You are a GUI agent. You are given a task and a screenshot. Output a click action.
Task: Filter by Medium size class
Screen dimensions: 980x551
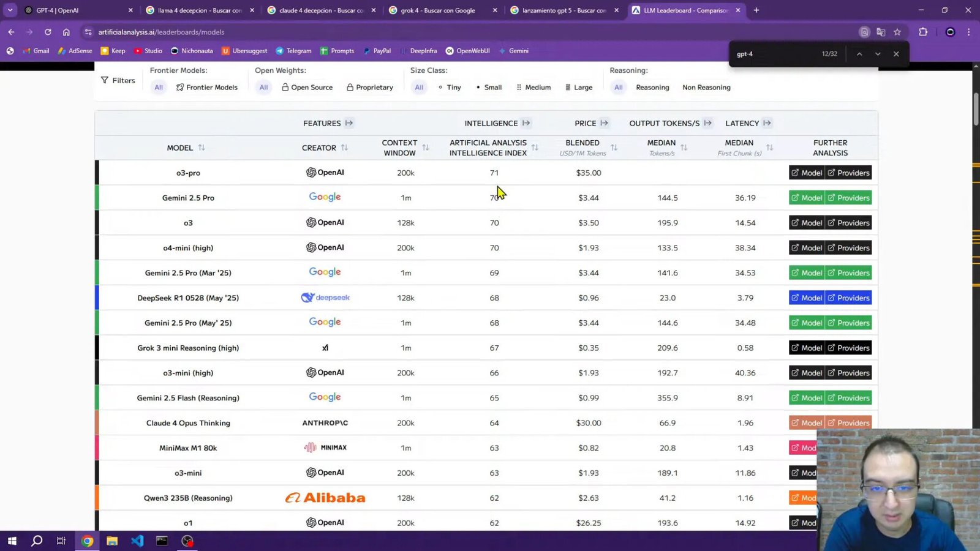(533, 88)
